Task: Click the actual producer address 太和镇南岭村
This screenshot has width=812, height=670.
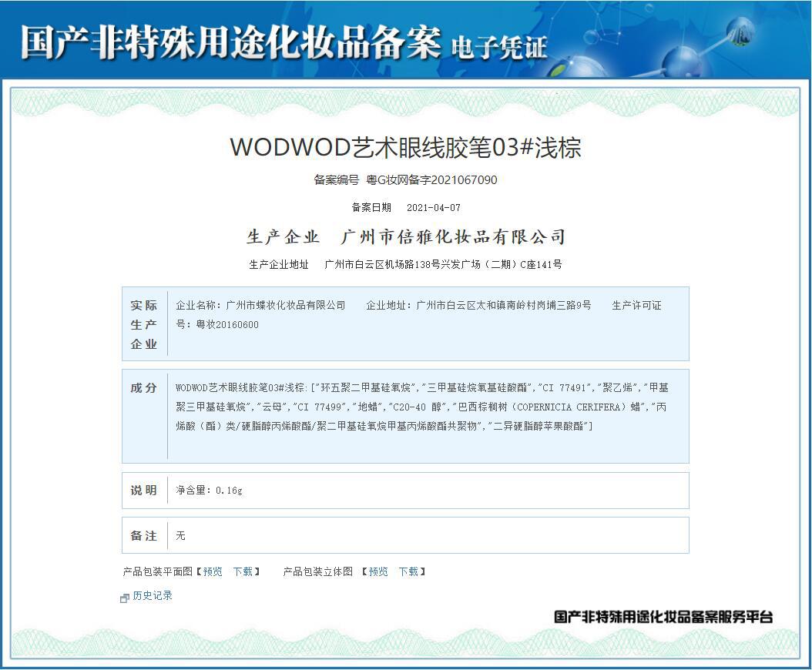Action: coord(503,306)
